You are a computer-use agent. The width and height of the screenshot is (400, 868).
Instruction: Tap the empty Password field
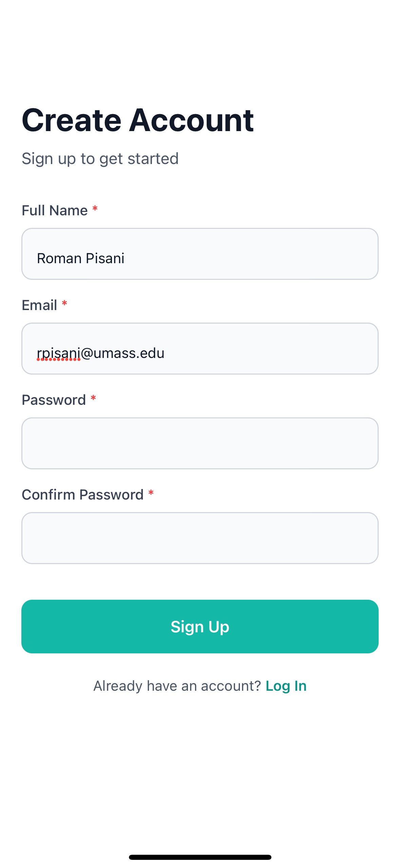200,444
